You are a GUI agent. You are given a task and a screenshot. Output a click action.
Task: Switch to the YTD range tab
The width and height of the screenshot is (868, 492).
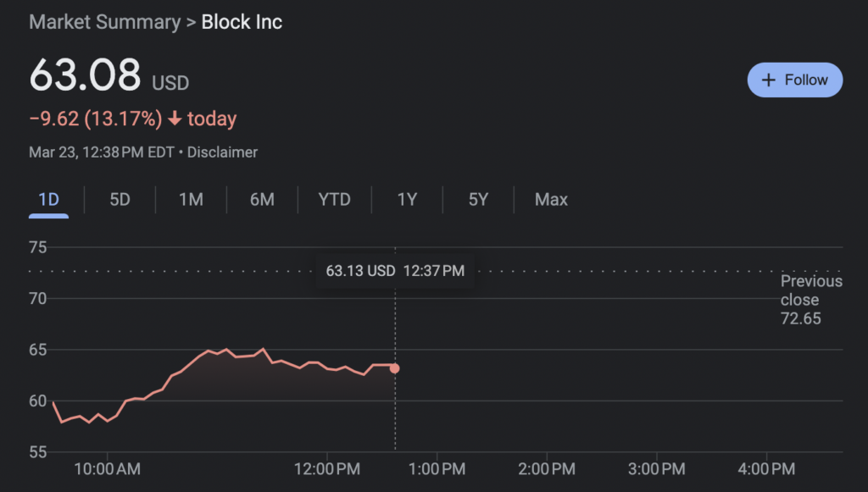click(334, 200)
